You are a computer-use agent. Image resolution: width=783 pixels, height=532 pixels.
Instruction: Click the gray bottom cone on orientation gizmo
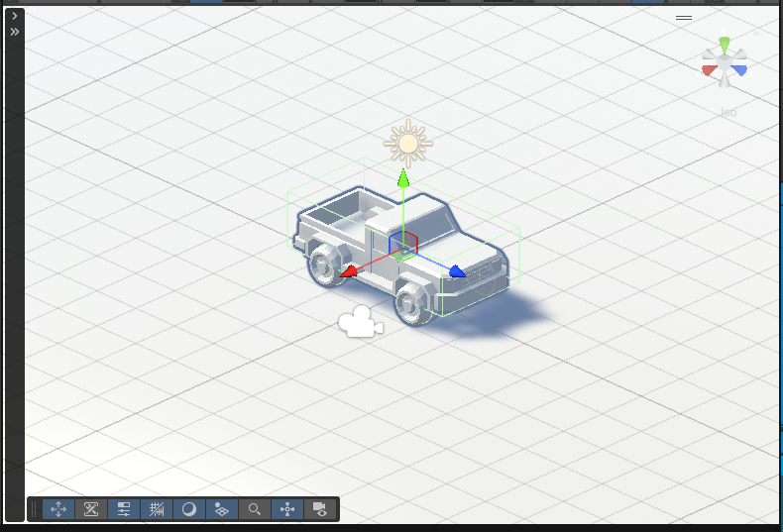click(725, 80)
